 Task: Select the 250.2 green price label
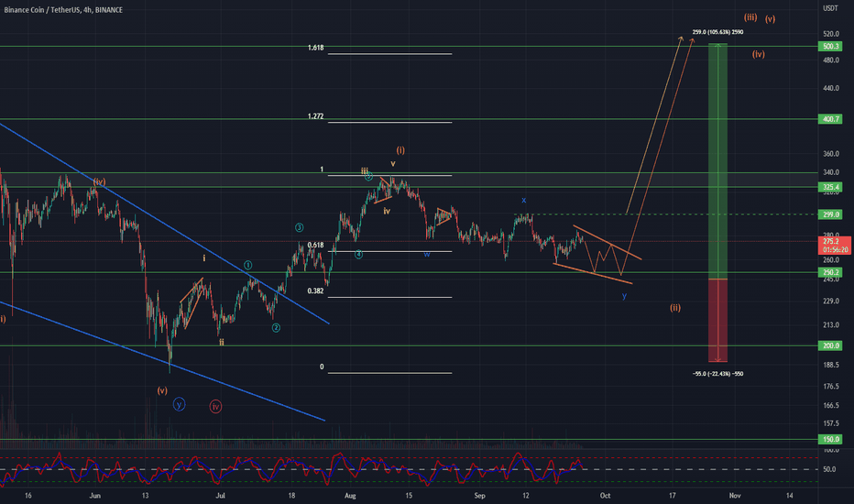coord(830,272)
